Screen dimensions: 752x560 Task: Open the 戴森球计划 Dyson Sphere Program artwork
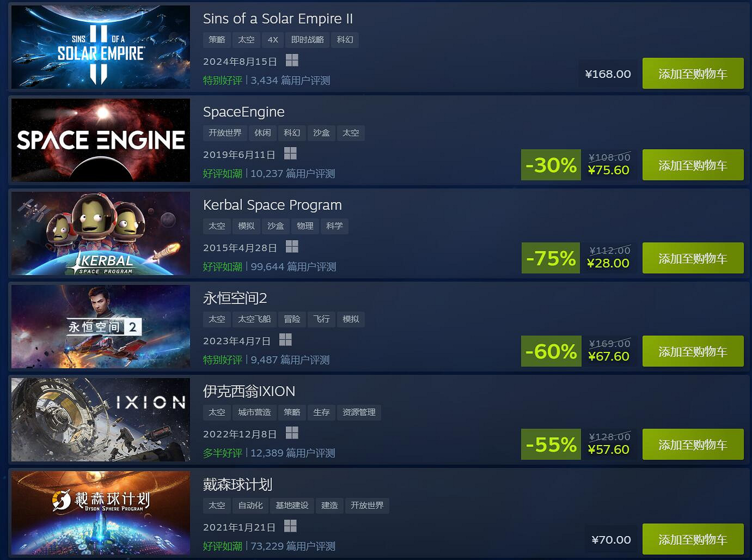coord(101,513)
